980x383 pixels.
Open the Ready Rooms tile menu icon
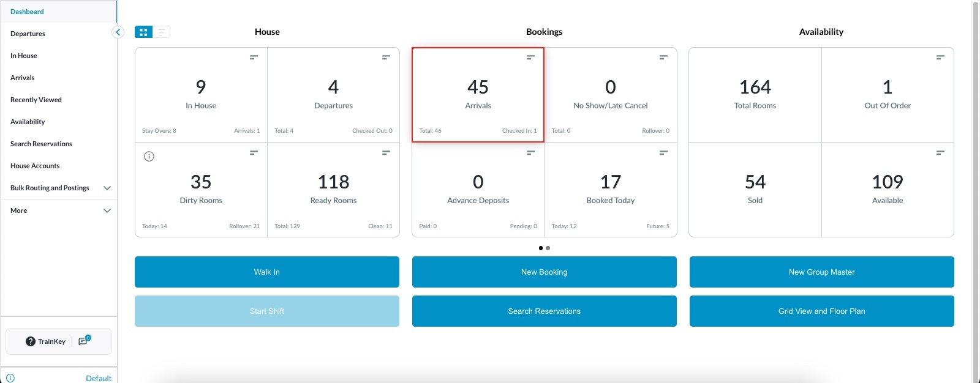(386, 153)
